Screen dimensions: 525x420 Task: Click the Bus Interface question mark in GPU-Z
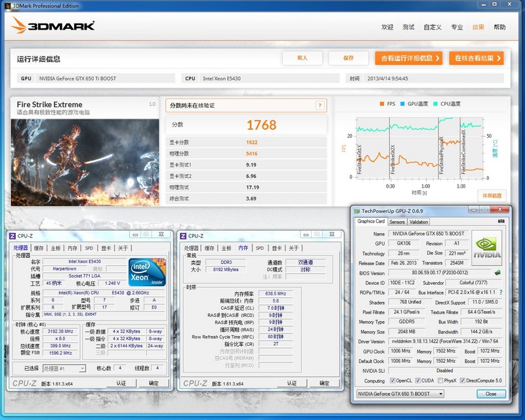pos(501,293)
